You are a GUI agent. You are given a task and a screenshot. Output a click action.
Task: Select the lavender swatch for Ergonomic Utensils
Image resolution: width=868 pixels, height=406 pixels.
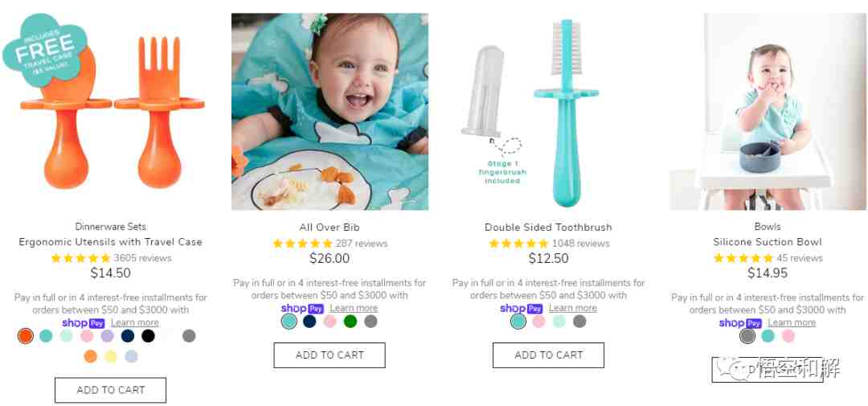pyautogui.click(x=108, y=336)
